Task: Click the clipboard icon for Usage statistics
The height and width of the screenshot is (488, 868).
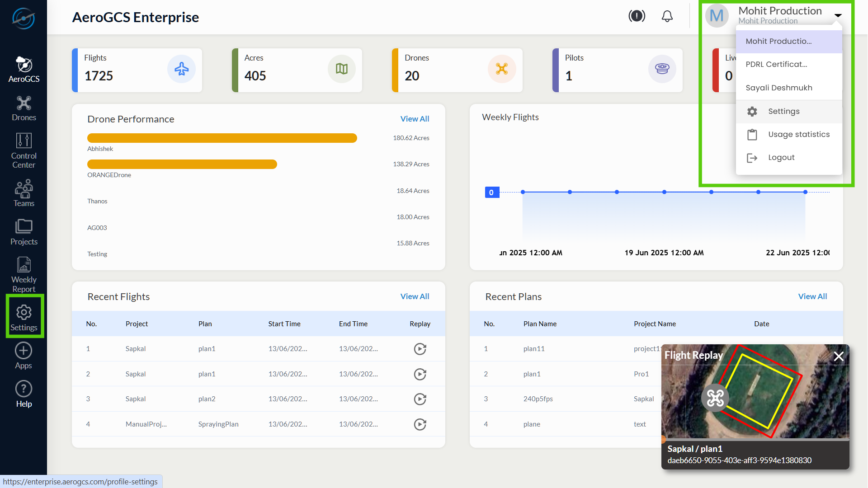Action: coord(752,134)
